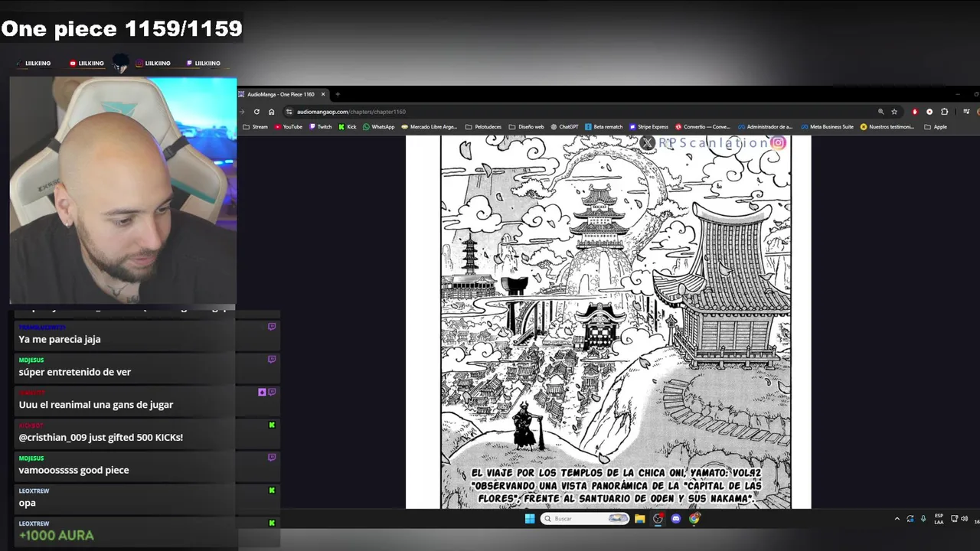Open the Convertio bookmark
Image resolution: width=980 pixels, height=551 pixels.
tap(703, 127)
